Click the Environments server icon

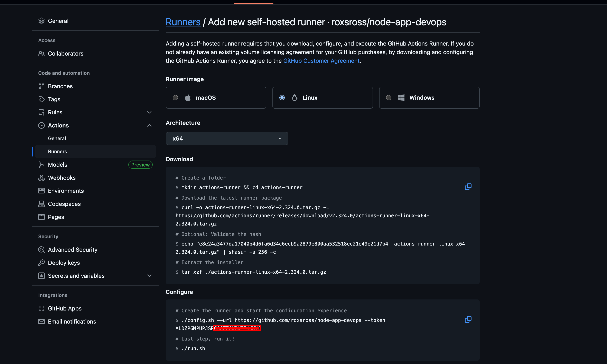[41, 191]
